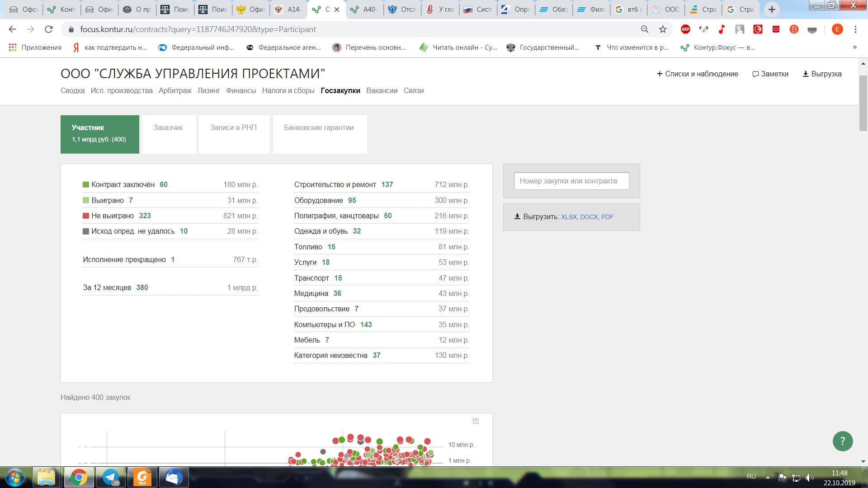This screenshot has width=868, height=488.
Task: Click the zoom magnifier icon in address bar
Action: tap(645, 29)
